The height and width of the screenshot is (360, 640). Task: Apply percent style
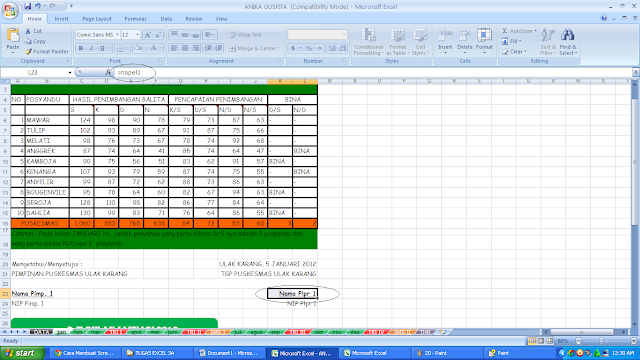point(309,48)
